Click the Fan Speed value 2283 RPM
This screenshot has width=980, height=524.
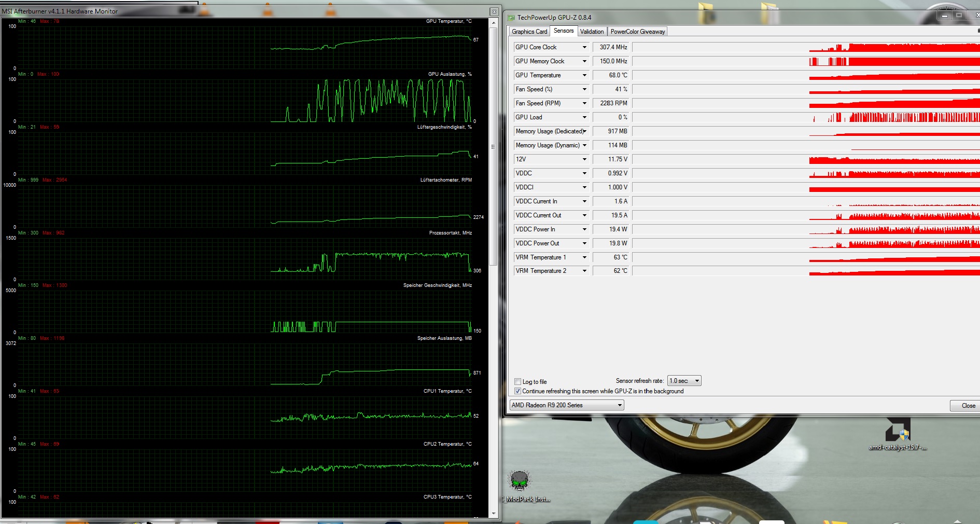point(611,103)
